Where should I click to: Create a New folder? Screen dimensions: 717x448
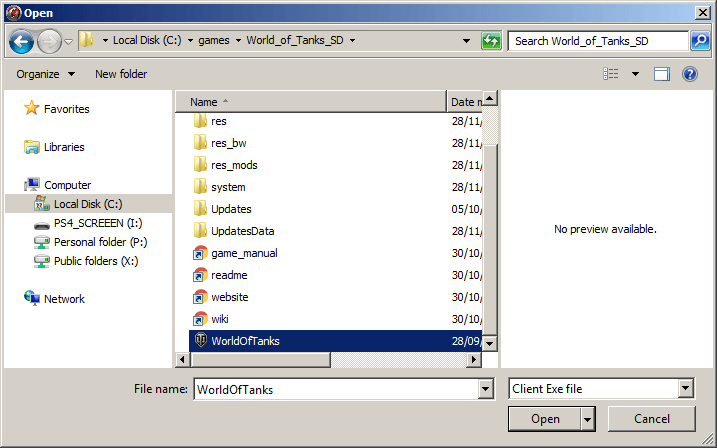coord(121,74)
